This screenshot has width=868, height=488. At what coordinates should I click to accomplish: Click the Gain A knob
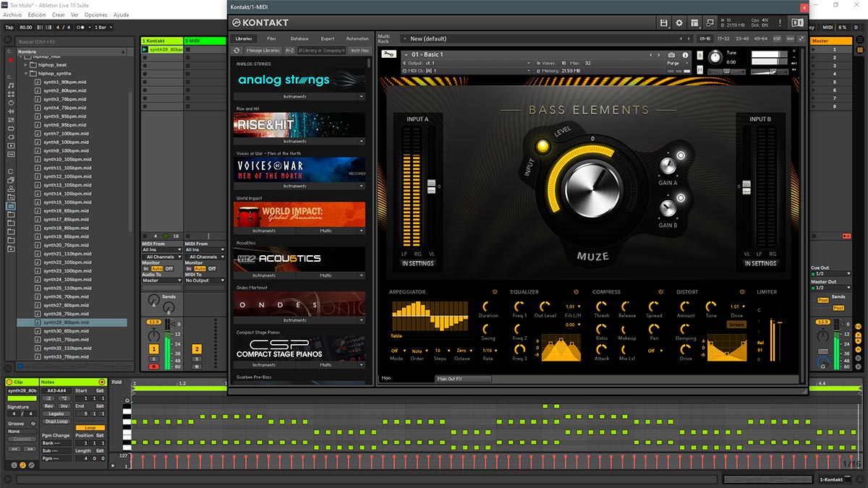[668, 166]
